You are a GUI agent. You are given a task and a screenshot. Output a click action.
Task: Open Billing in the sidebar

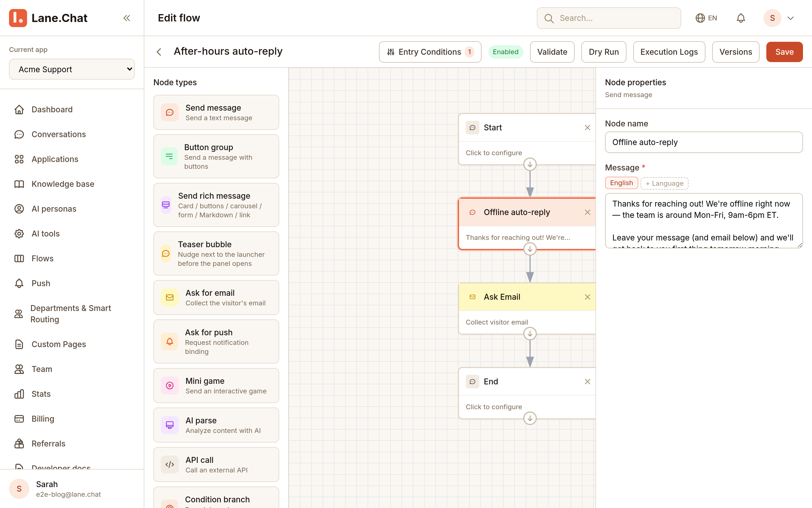(x=72, y=419)
